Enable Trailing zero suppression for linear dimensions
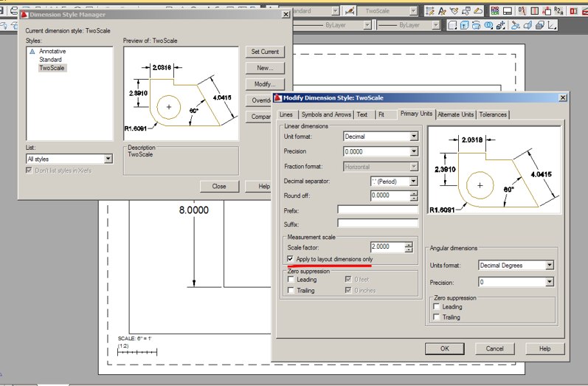 (291, 290)
